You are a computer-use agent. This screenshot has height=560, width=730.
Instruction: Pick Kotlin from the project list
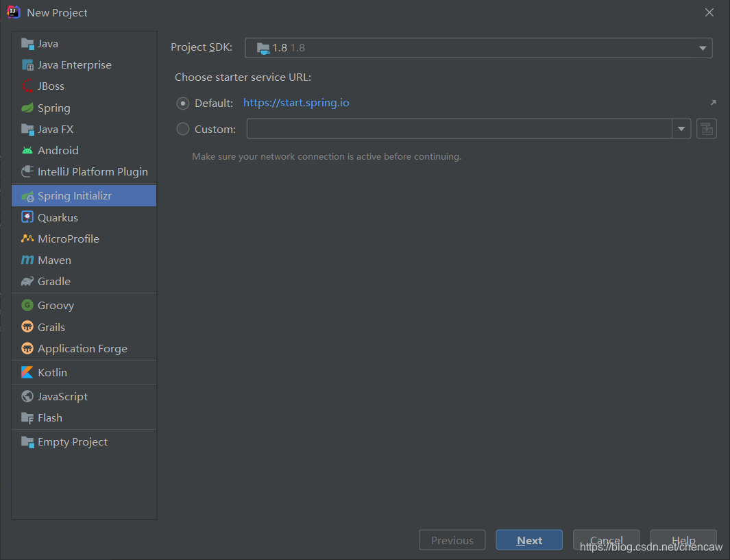click(x=84, y=372)
